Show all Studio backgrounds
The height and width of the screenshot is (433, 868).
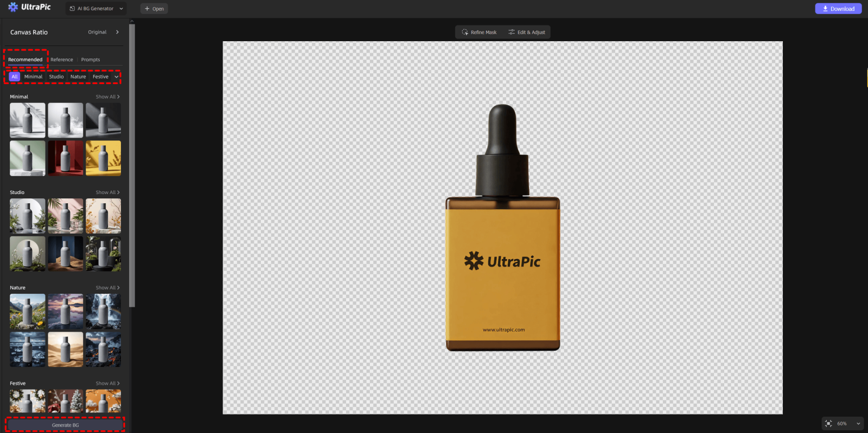click(107, 192)
